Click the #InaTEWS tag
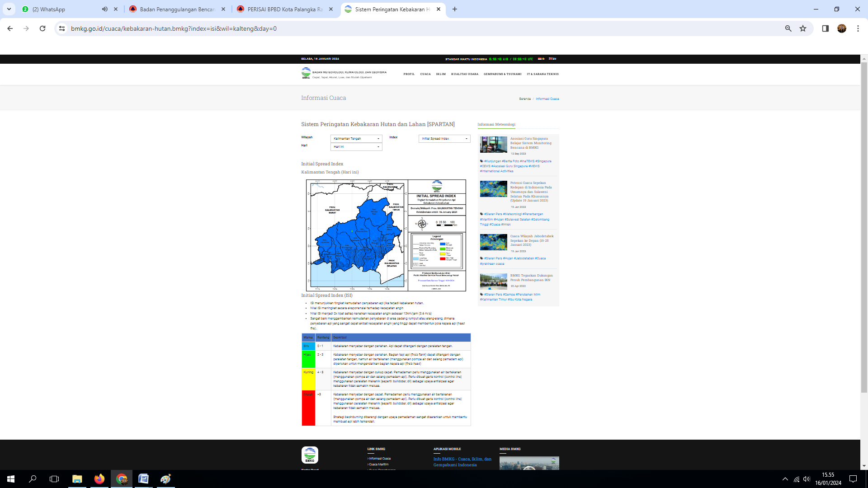 527,161
